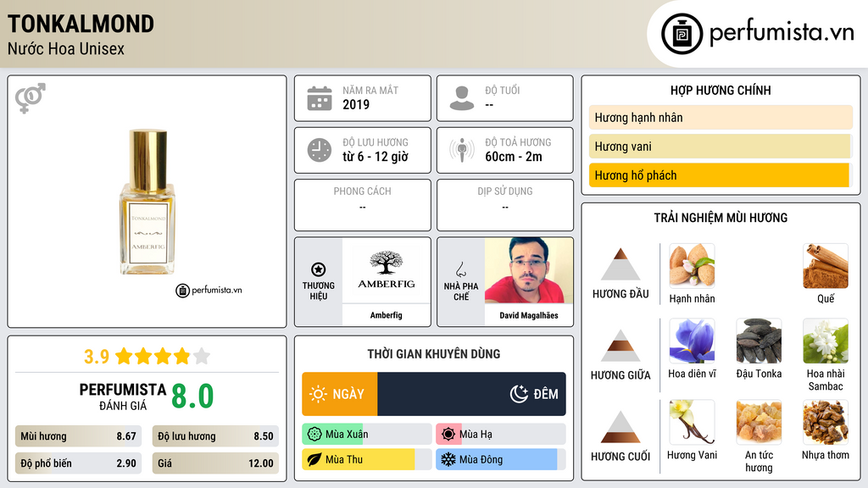Image resolution: width=868 pixels, height=488 pixels.
Task: Click the Hương Cuối pyramid icon
Action: pos(620,427)
